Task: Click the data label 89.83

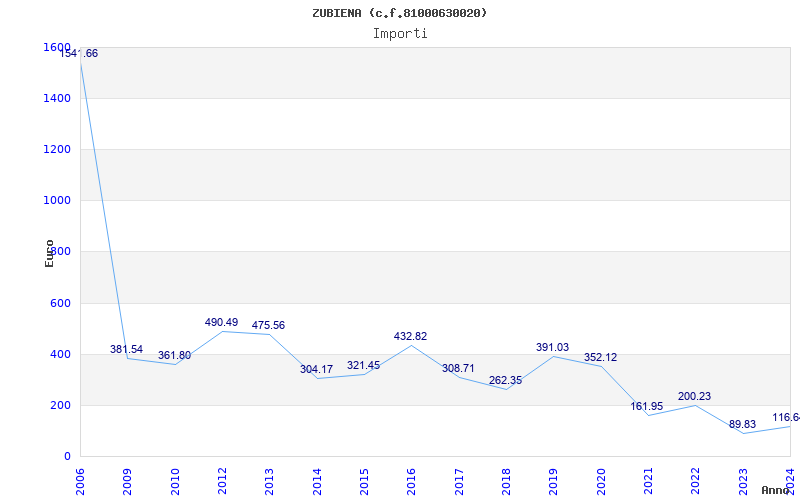Action: 742,424
